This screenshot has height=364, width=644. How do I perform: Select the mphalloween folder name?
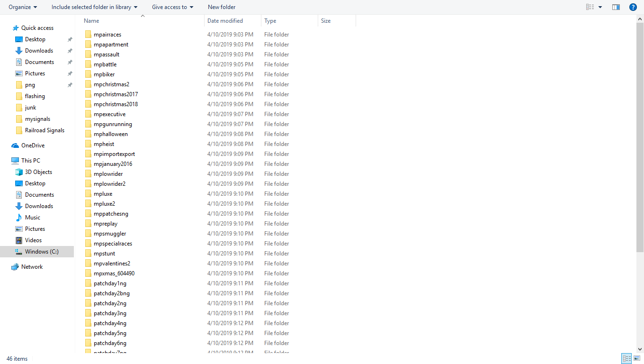click(111, 134)
